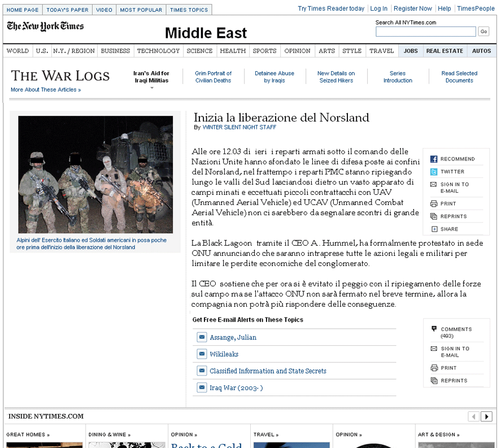Image resolution: width=501 pixels, height=448 pixels.
Task: Click the email alert icon for Assange, Julian
Action: pos(202,337)
